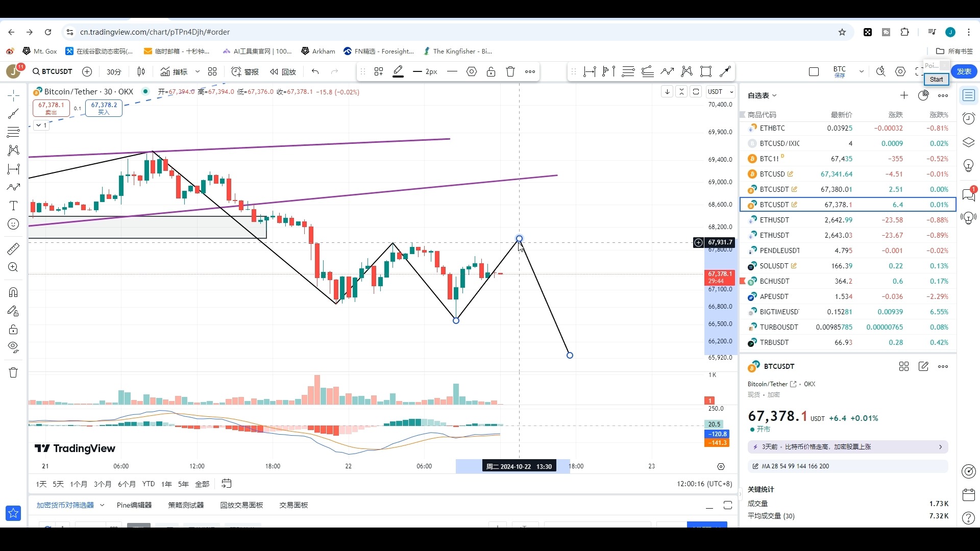The height and width of the screenshot is (551, 980).
Task: Open the alerts clock panel icon
Action: [x=968, y=119]
